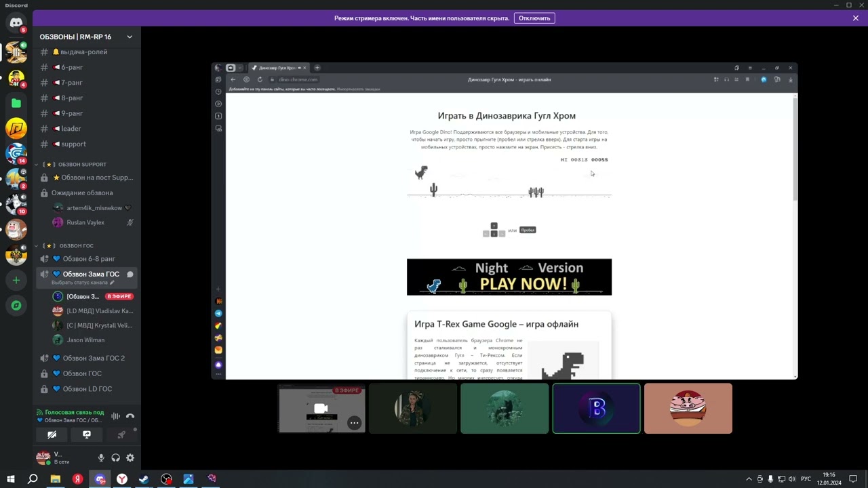The width and height of the screenshot is (868, 488).
Task: Select Jason Wilman in voice list
Action: click(93, 340)
